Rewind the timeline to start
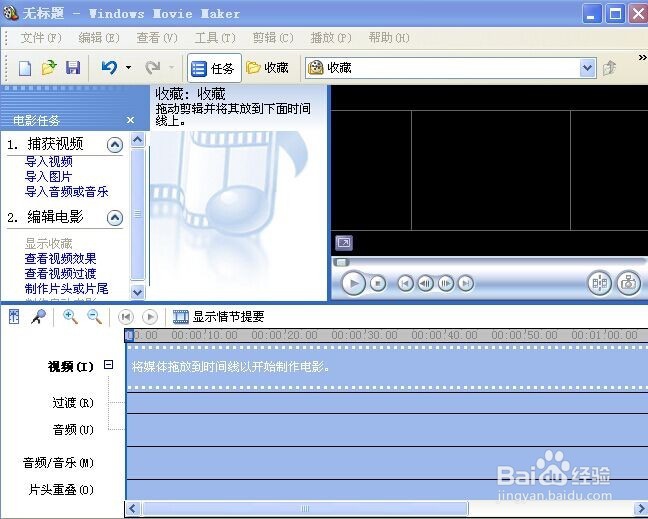The width and height of the screenshot is (648, 519). pyautogui.click(x=126, y=317)
